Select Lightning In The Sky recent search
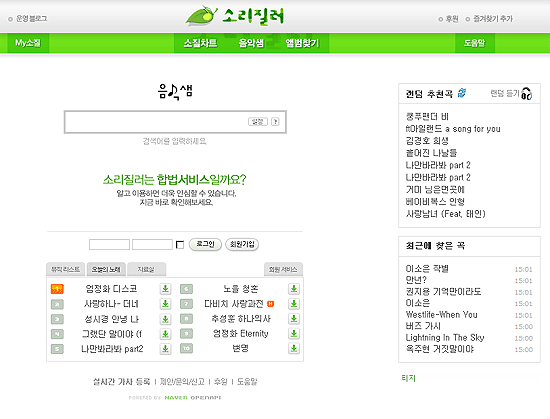550x419 pixels. [445, 338]
